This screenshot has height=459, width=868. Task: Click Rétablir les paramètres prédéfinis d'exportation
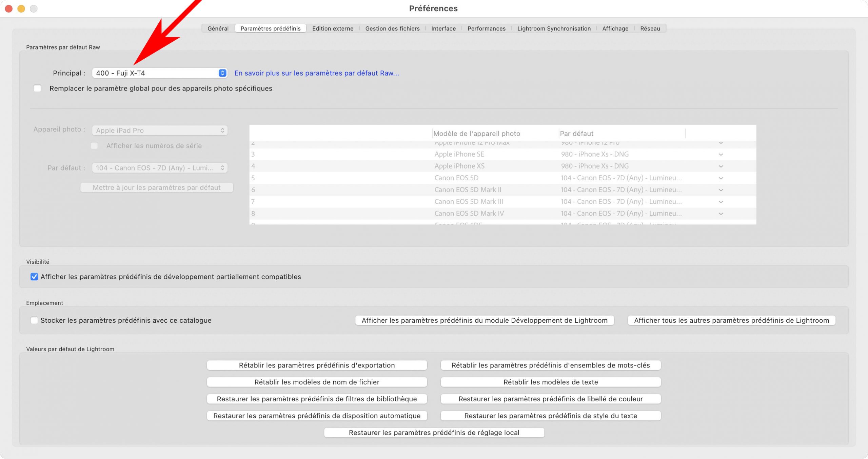click(x=317, y=365)
